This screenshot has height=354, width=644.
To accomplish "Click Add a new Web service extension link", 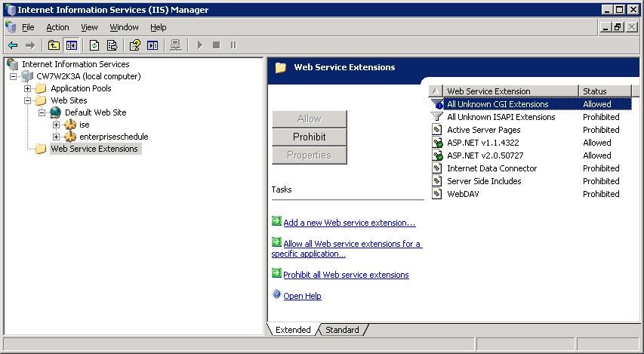I will point(349,223).
